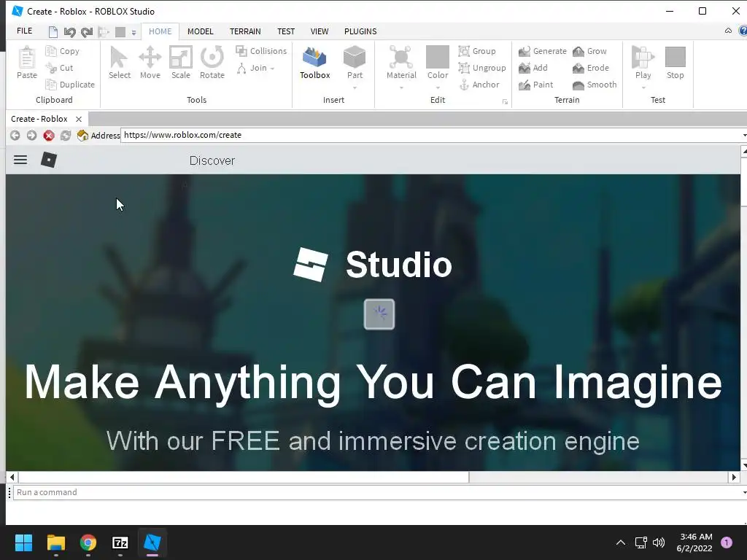Click the horizontal scrollbar thumb
Image resolution: width=747 pixels, height=560 pixels.
[x=244, y=477]
